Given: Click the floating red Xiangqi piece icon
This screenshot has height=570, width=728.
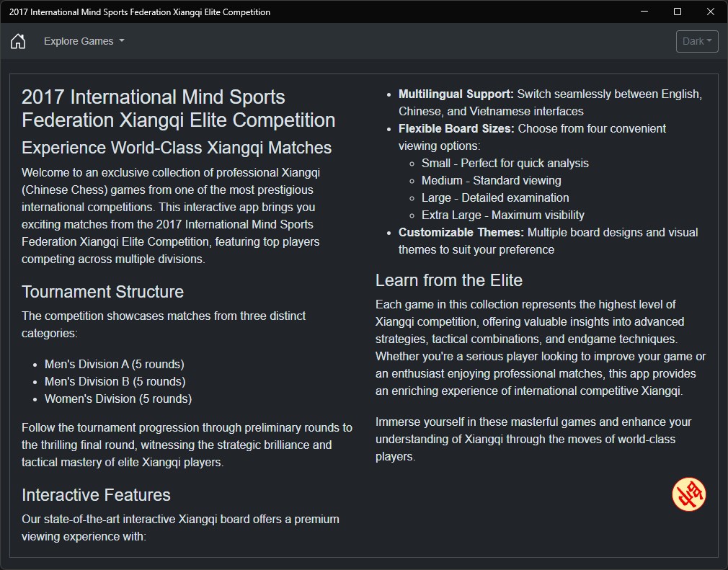Looking at the screenshot, I should 688,495.
